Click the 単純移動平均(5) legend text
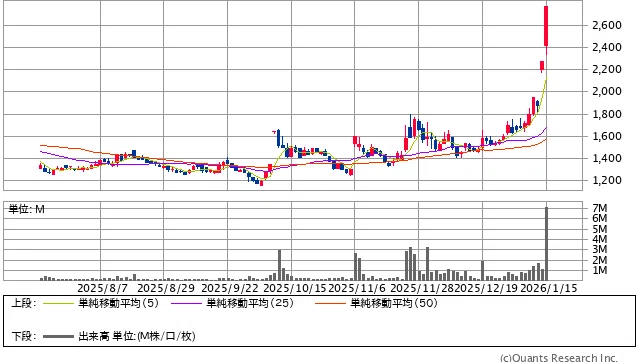Viewport: 638px width, 362px height. pos(118,303)
